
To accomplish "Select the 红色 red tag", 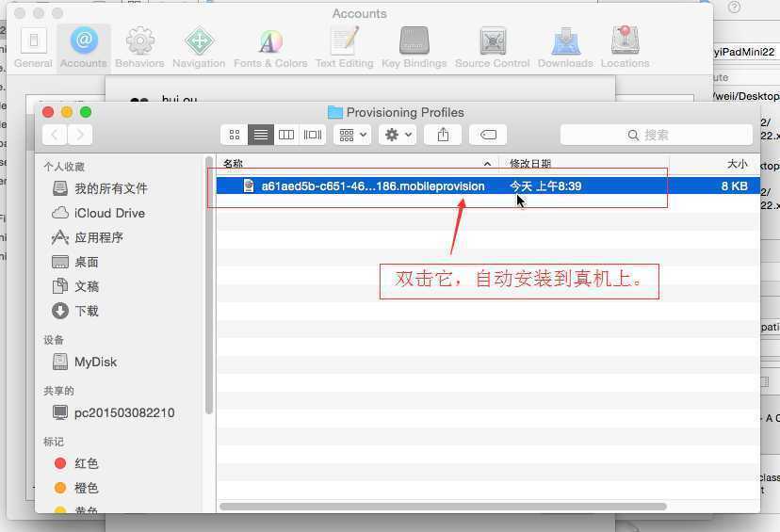I will 76,463.
